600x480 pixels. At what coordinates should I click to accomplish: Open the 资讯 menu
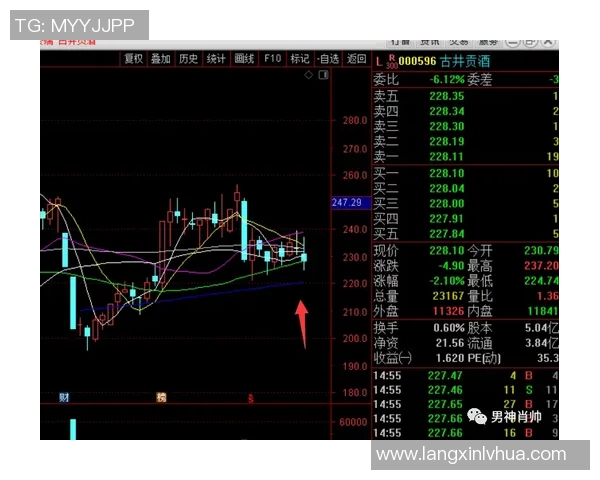(x=429, y=42)
